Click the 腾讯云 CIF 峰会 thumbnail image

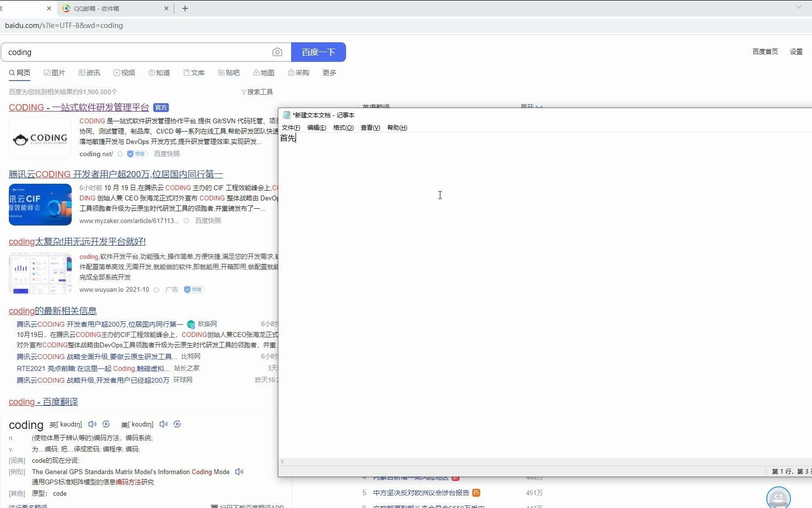(40, 204)
